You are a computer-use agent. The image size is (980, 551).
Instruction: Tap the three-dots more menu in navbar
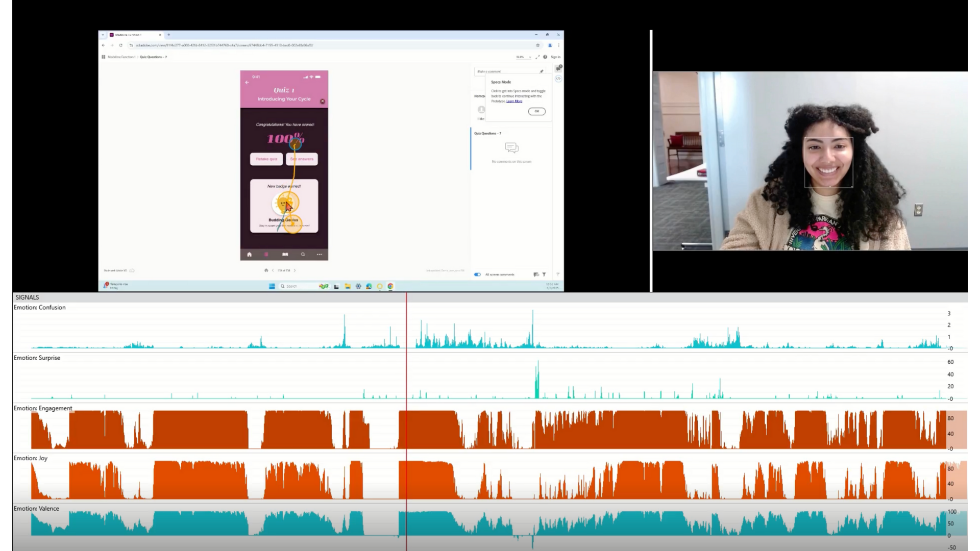pos(319,254)
